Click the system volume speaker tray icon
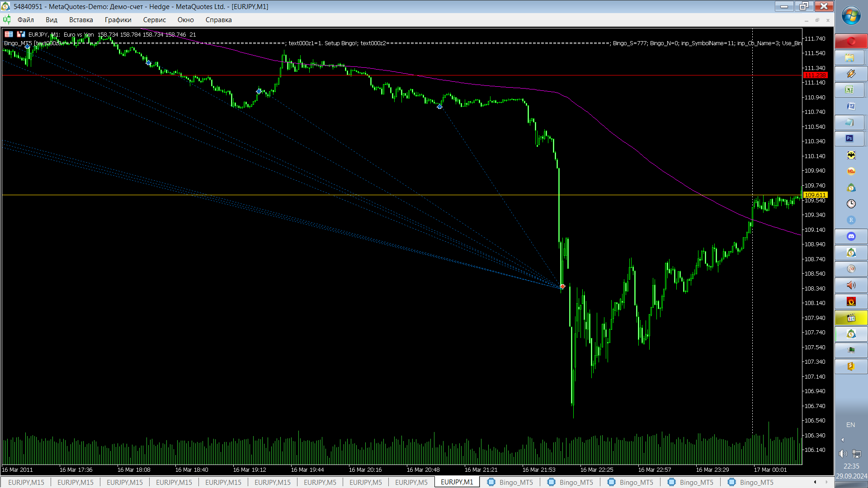 click(843, 453)
